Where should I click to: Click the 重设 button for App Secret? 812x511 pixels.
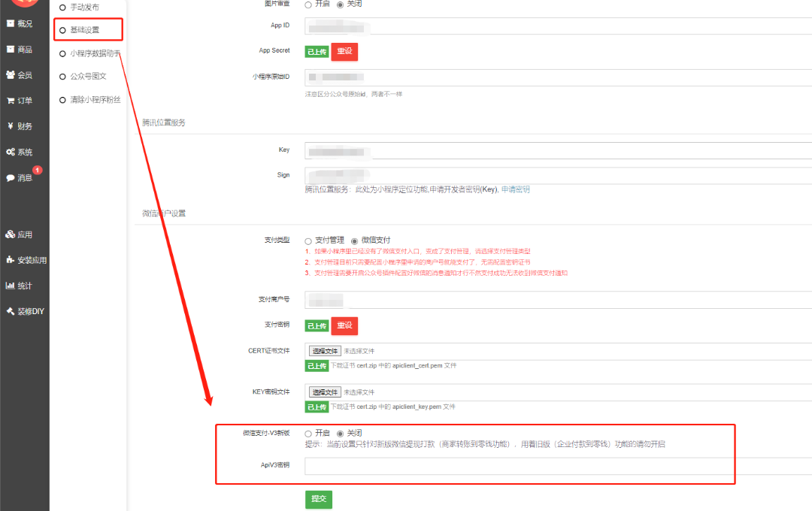click(x=344, y=52)
